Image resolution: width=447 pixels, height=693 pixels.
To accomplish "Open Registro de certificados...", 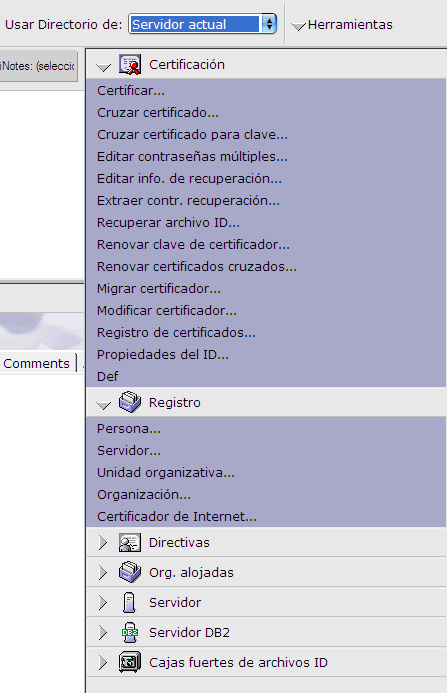I will [x=176, y=332].
